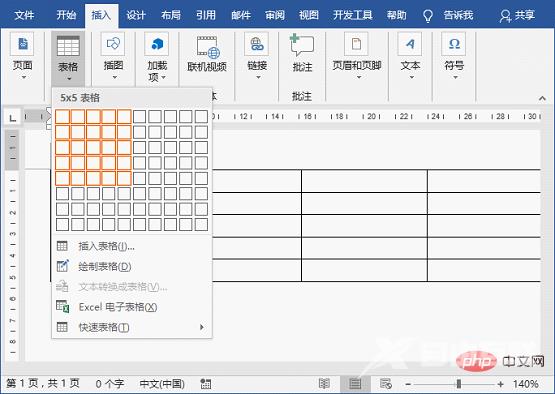Click the zoom slider handle

click(x=459, y=384)
